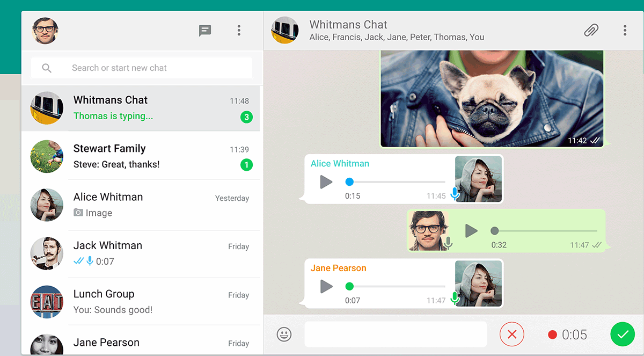644x356 pixels.
Task: Open the Stewart Family chat
Action: (x=141, y=156)
